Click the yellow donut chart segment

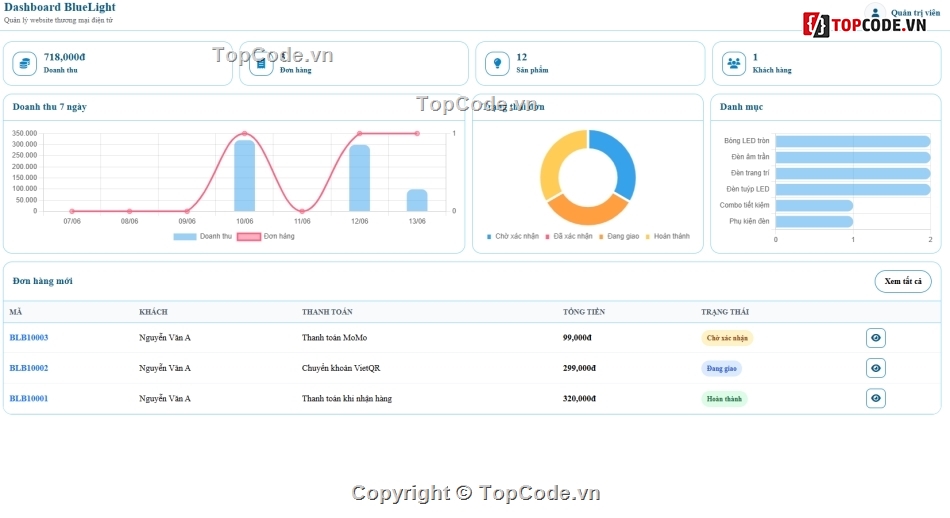(554, 161)
